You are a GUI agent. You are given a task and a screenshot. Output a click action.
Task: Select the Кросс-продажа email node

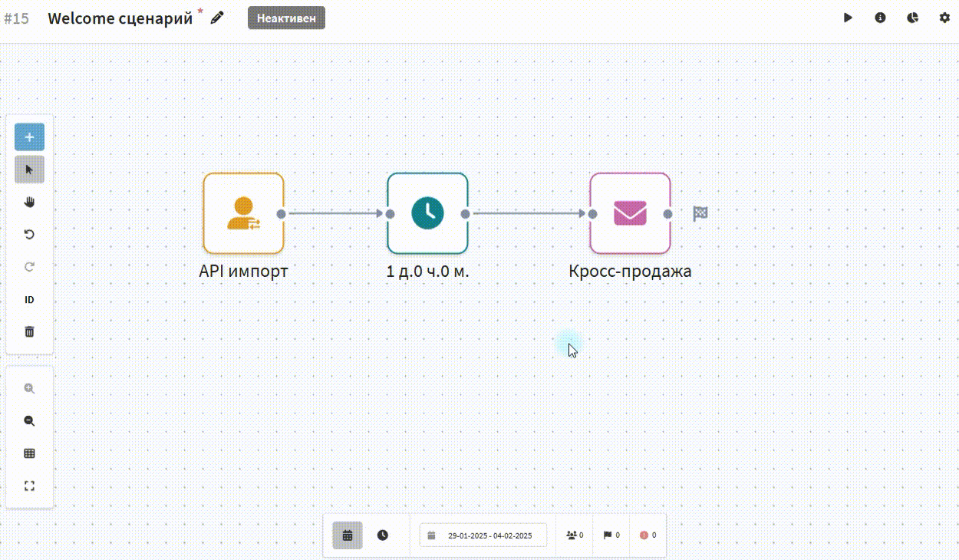pos(630,213)
